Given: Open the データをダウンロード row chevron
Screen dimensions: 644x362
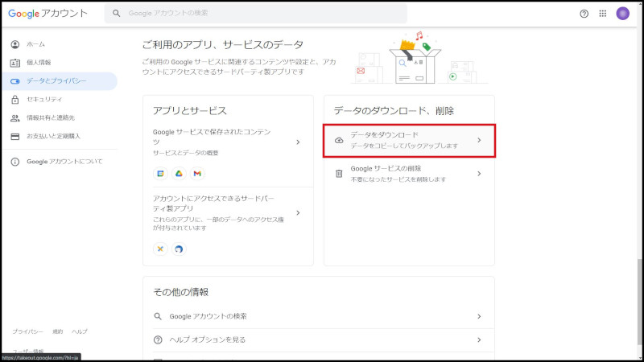Looking at the screenshot, I should 479,140.
